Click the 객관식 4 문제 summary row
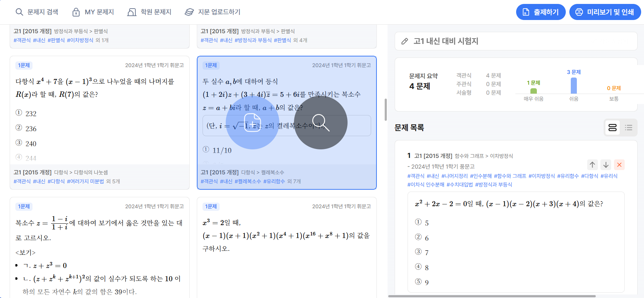The width and height of the screenshot is (644, 298). click(479, 75)
